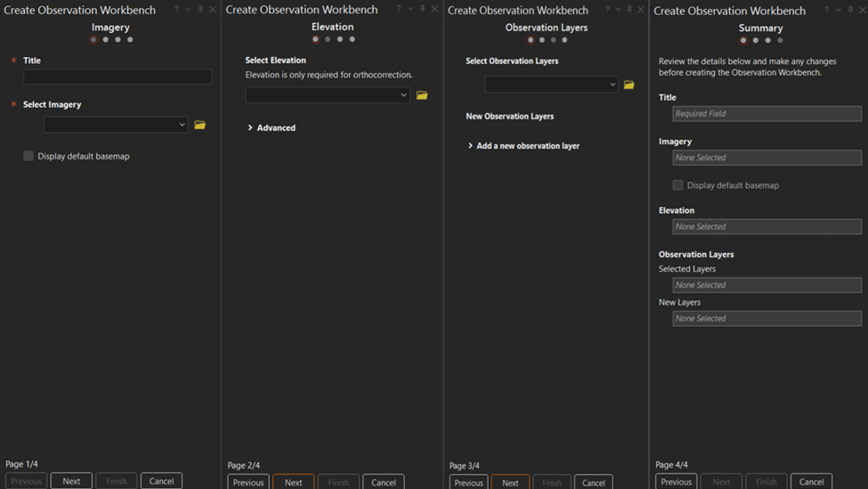Click Next on Page 2/4 Elevation pane
The width and height of the screenshot is (868, 489).
294,482
